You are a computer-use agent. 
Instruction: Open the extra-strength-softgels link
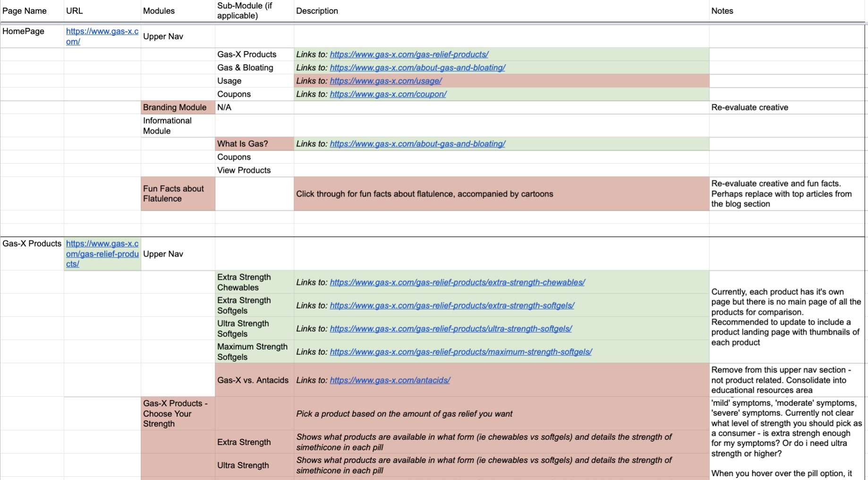(452, 306)
